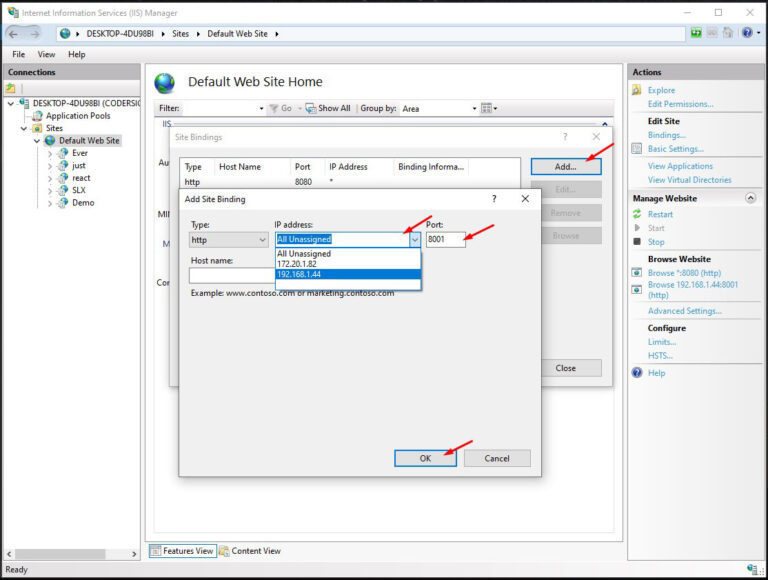Click the Explore folder icon in Actions
Viewport: 768px width, 580px height.
tap(637, 90)
